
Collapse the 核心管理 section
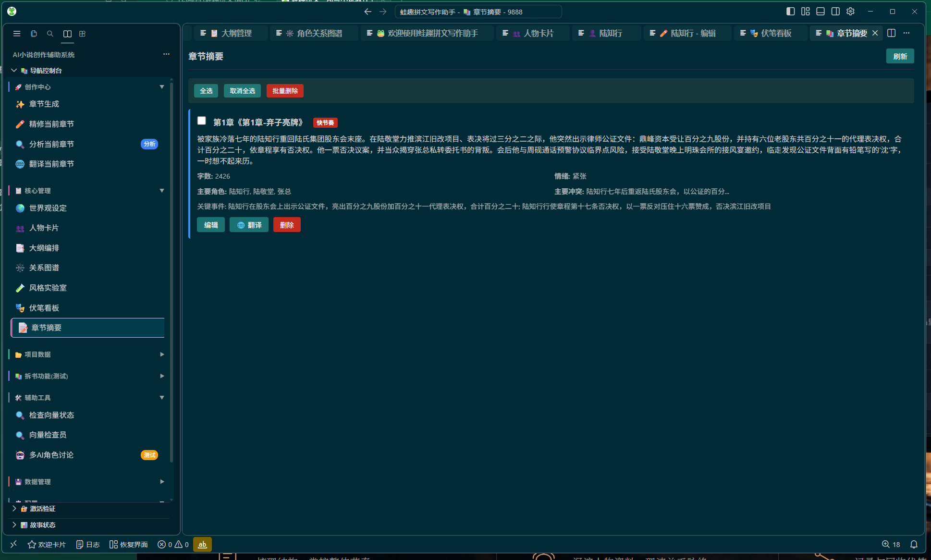point(162,191)
